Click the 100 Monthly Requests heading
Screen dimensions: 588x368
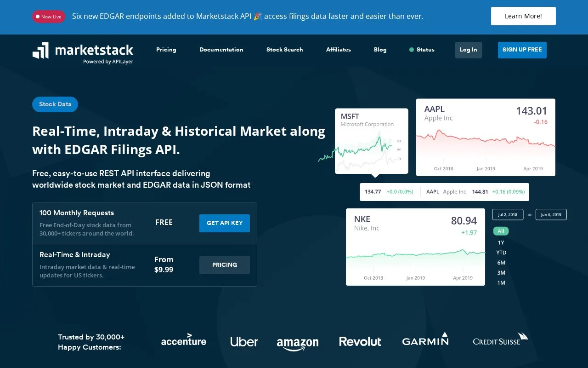coord(77,213)
